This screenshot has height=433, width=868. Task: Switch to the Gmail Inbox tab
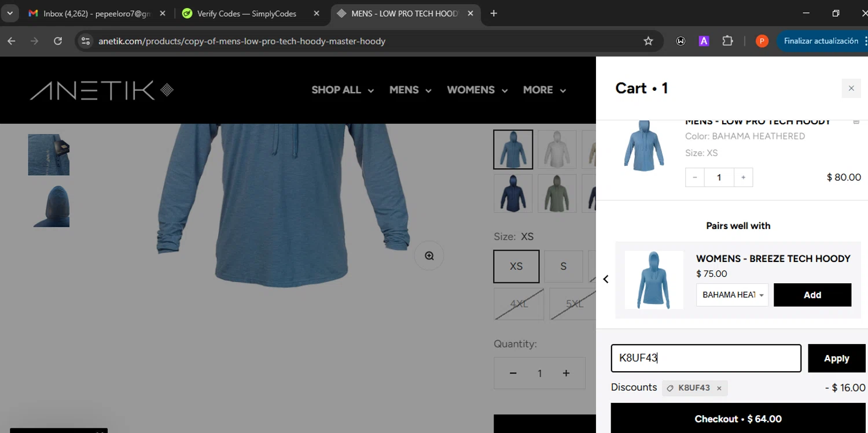pyautogui.click(x=97, y=13)
